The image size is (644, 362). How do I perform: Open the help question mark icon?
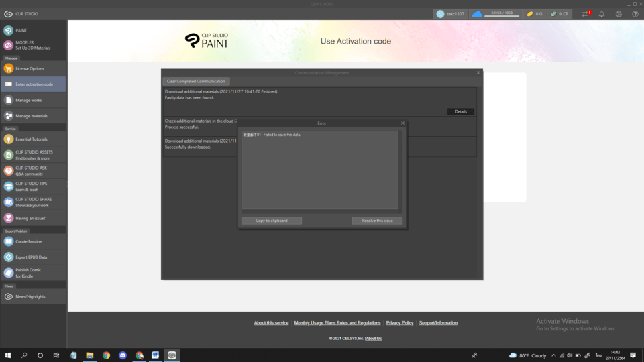(x=635, y=14)
